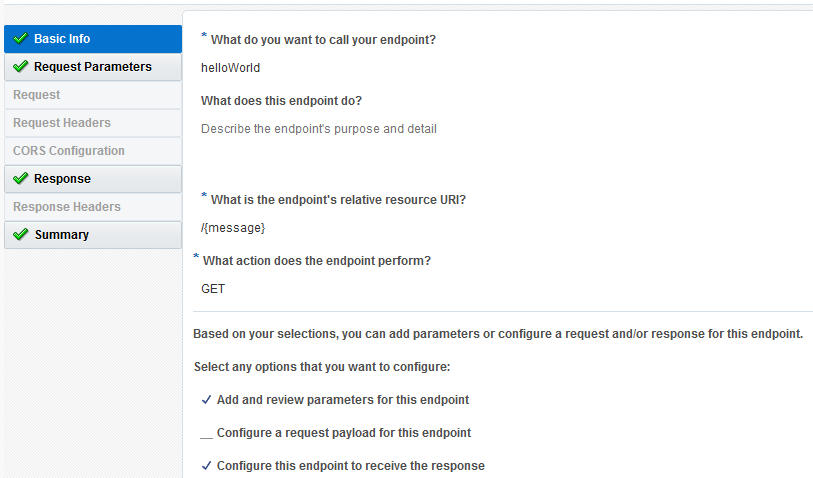This screenshot has width=813, height=478.
Task: Toggle 'Add and review parameters' option
Action: coord(206,400)
